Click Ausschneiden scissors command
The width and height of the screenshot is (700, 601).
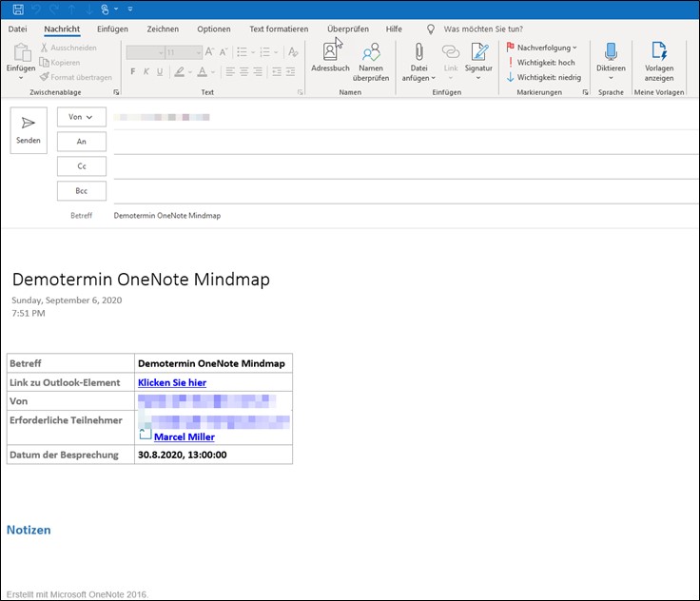(68, 48)
